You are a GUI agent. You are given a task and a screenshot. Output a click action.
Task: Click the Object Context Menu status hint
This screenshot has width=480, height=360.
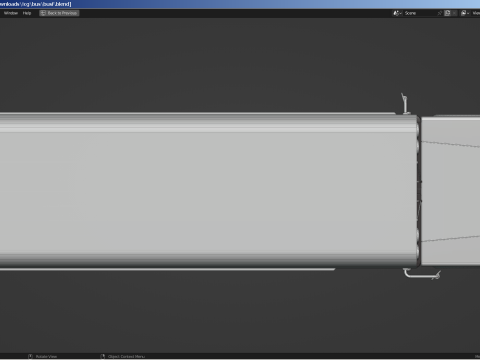[x=123, y=356]
